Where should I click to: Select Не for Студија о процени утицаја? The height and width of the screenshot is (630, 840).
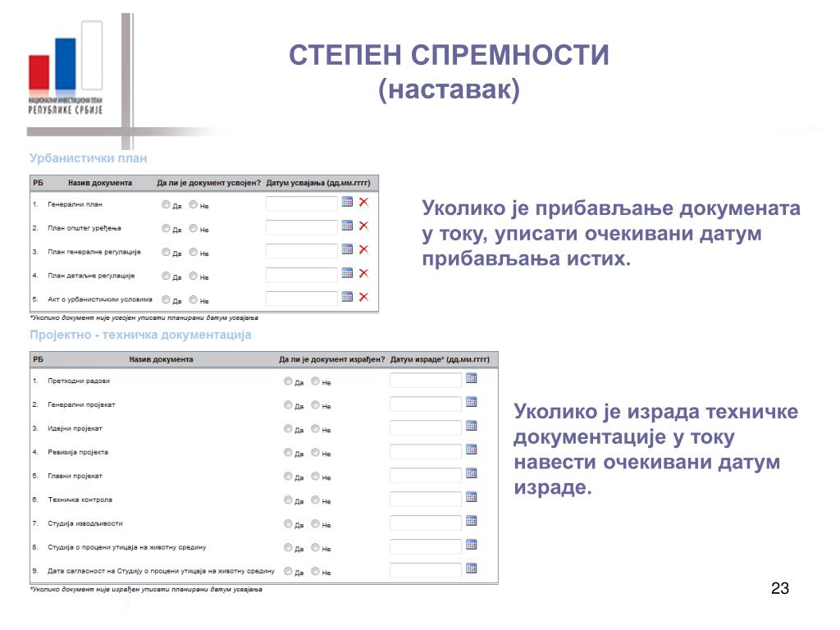[316, 547]
